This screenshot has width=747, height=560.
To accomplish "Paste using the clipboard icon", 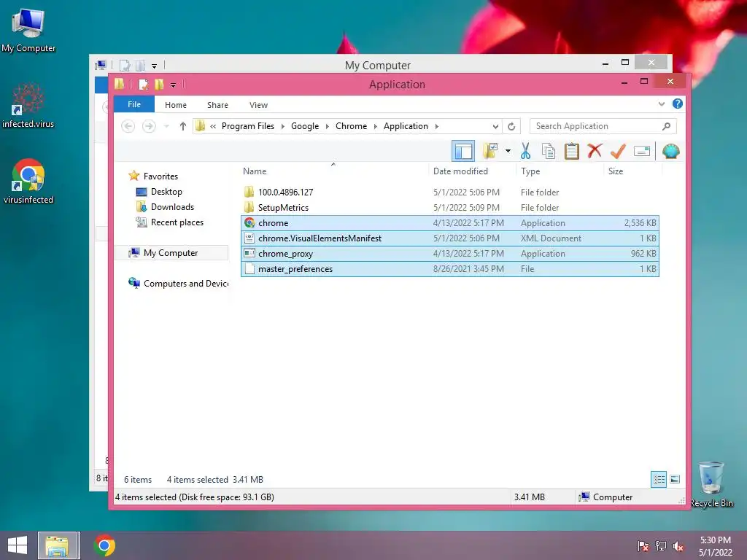I will (x=572, y=152).
